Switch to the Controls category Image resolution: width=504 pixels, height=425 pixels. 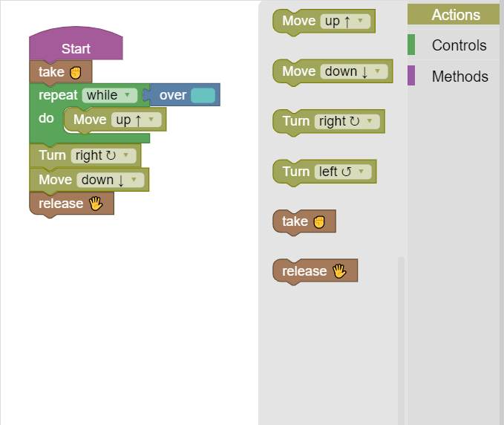coord(459,45)
